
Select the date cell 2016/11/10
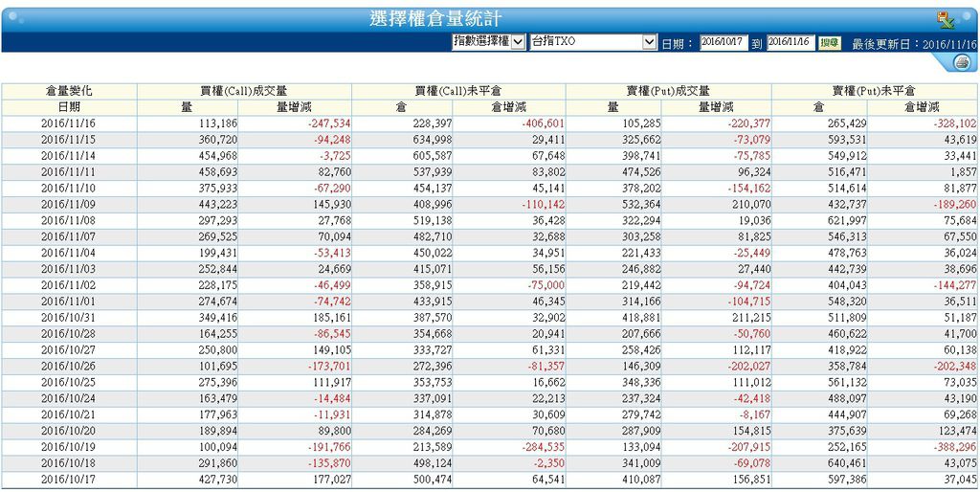click(x=68, y=189)
